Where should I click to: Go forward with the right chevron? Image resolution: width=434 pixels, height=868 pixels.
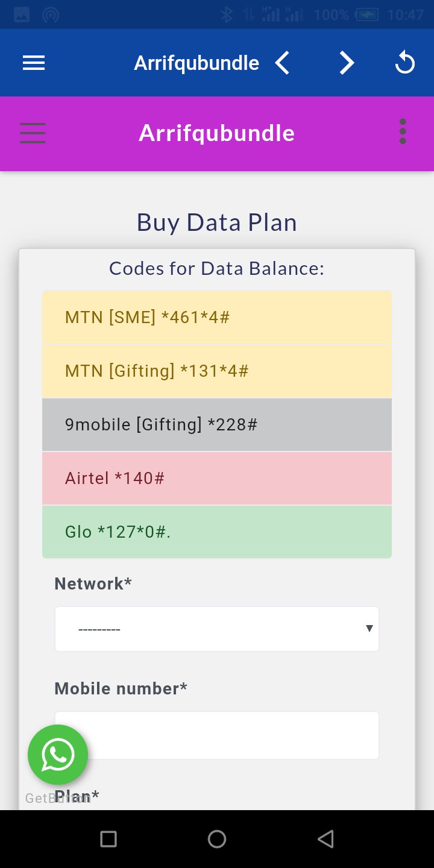346,63
